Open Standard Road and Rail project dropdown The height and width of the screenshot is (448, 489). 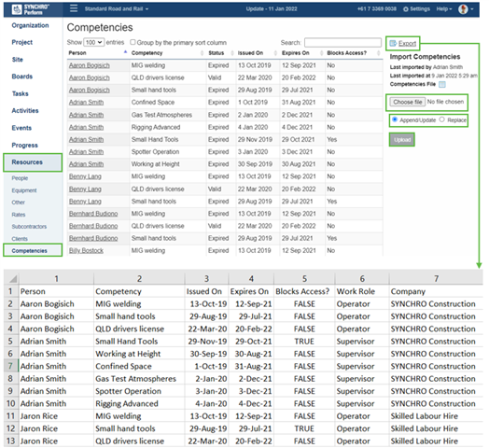coord(117,8)
